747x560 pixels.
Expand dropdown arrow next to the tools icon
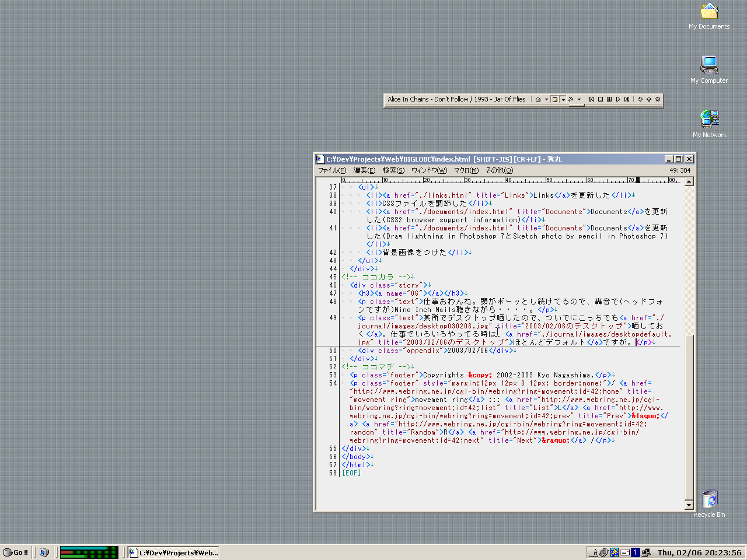(579, 99)
